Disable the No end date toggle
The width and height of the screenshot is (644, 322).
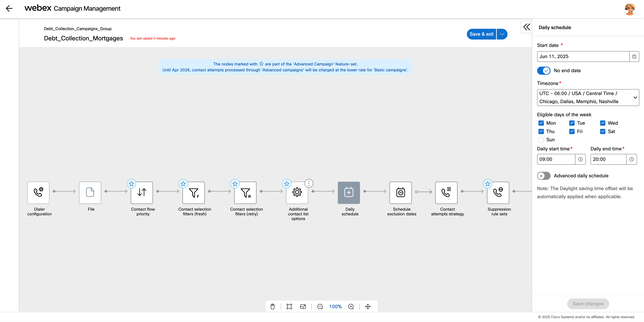[544, 70]
